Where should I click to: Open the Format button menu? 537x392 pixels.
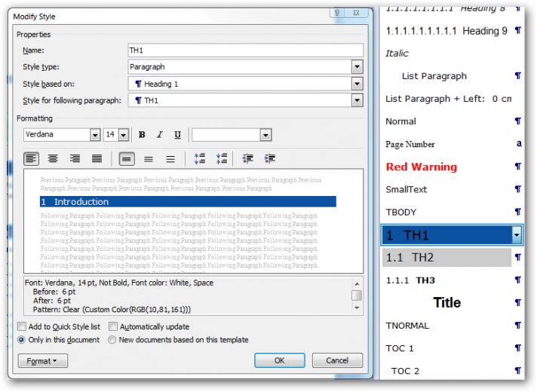tap(43, 361)
